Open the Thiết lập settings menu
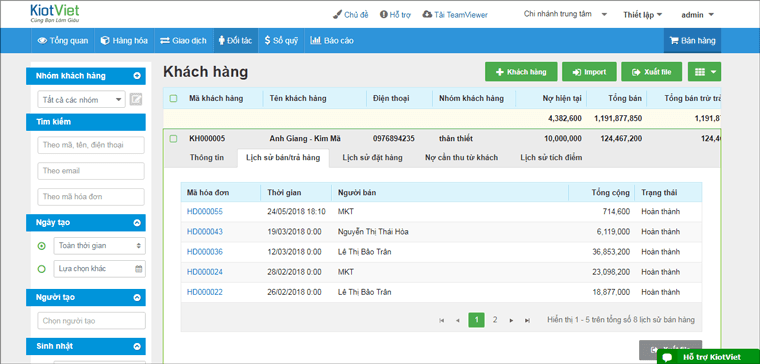The height and width of the screenshot is (364, 760). (643, 15)
